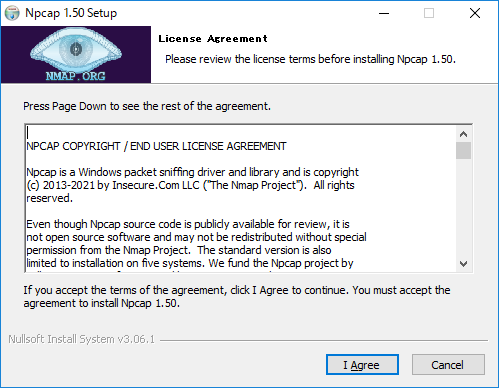This screenshot has height=388, width=499.
Task: Place cursor in the 'Windows packet sniffing driver' paragraph
Action: click(193, 185)
